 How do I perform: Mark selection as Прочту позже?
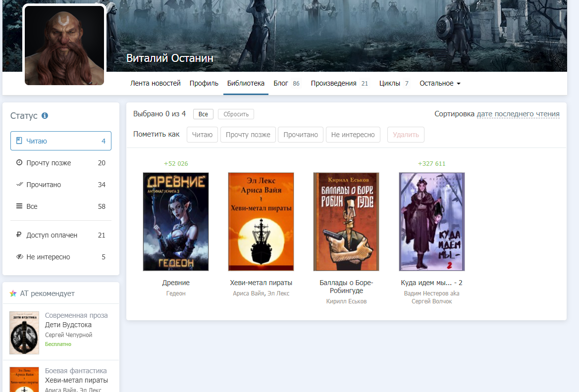[248, 135]
